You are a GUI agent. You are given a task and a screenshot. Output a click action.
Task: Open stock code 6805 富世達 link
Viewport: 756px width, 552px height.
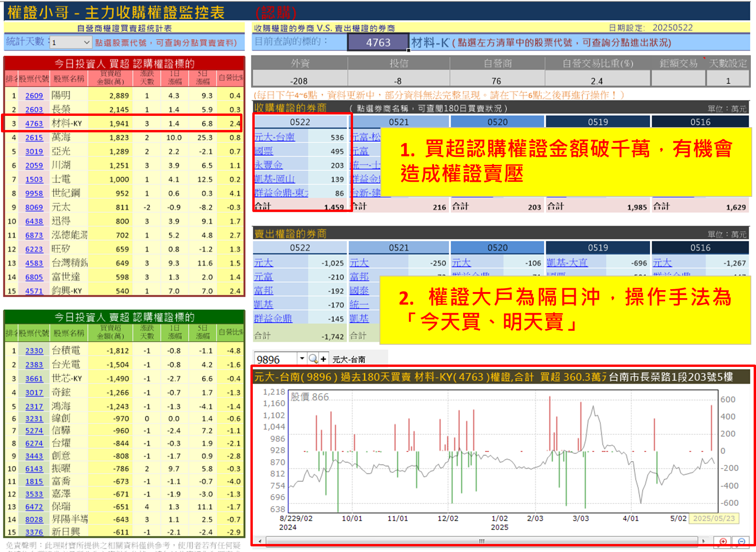(x=34, y=277)
